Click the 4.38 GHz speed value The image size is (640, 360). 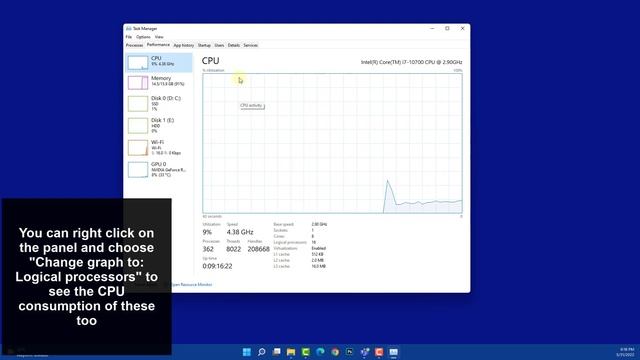click(x=240, y=232)
